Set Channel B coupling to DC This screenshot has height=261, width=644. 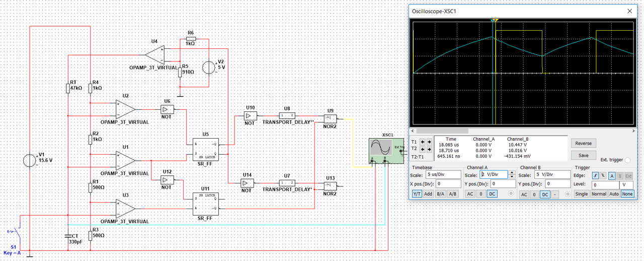coord(545,194)
